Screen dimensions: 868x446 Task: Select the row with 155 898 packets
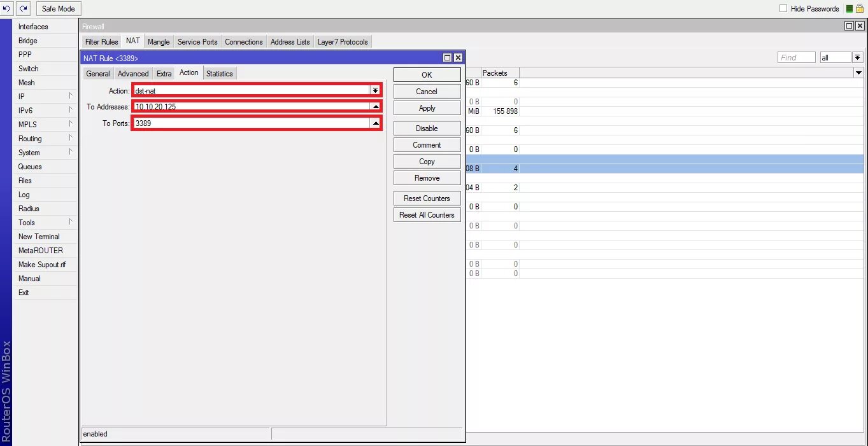(665, 111)
